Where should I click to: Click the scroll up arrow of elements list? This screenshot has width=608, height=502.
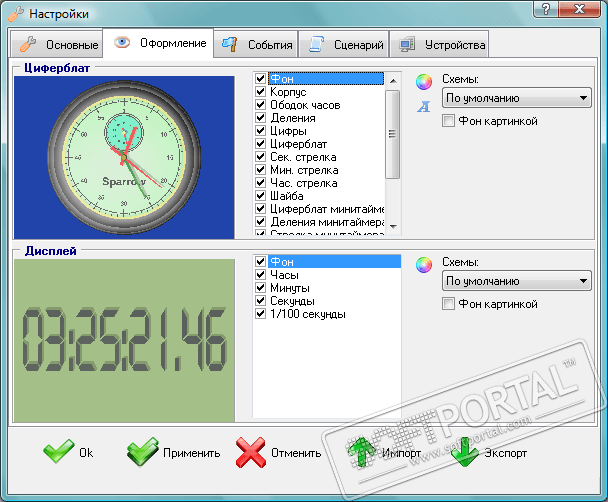pyautogui.click(x=393, y=81)
